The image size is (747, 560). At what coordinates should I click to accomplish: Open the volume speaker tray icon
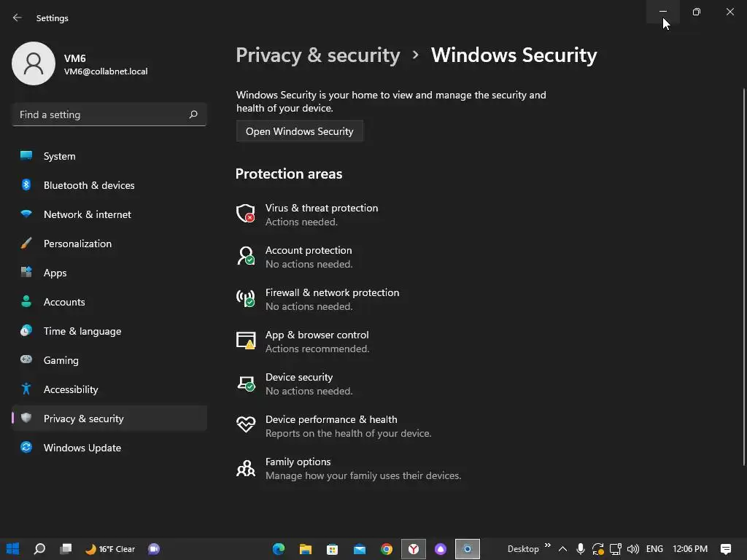pos(632,549)
